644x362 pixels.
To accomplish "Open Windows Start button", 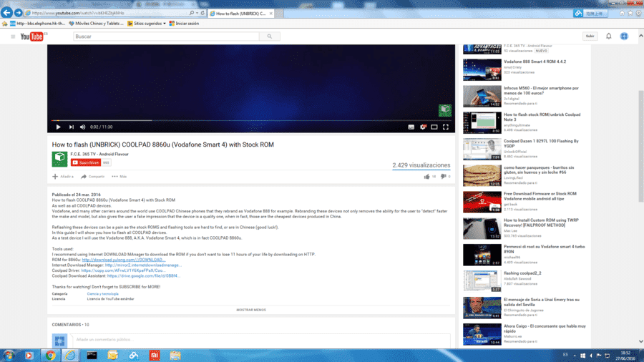I will [8, 355].
